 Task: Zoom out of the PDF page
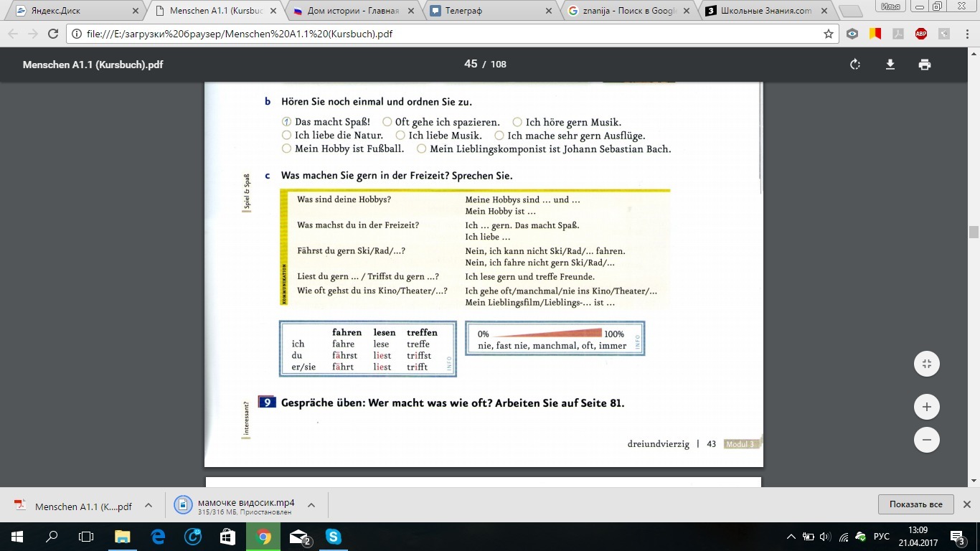pyautogui.click(x=927, y=440)
